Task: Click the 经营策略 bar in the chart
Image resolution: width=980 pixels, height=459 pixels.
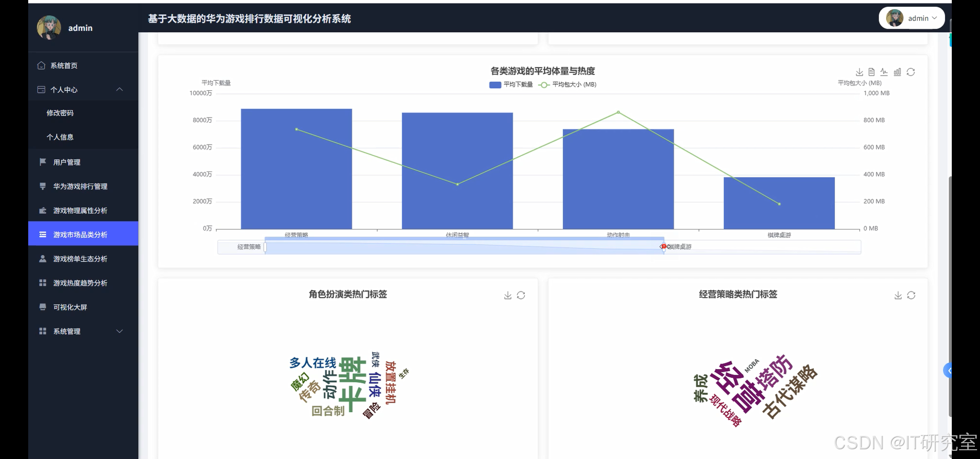Action: 297,169
